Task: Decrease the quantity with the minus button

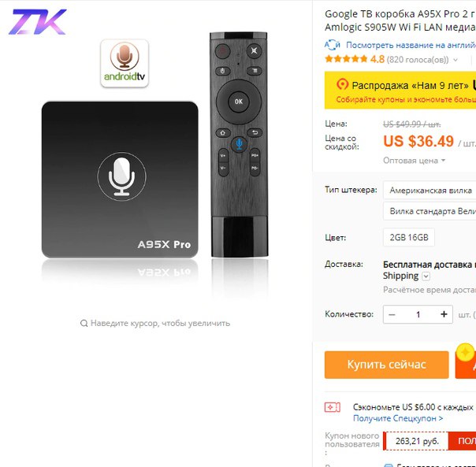Action: [392, 314]
